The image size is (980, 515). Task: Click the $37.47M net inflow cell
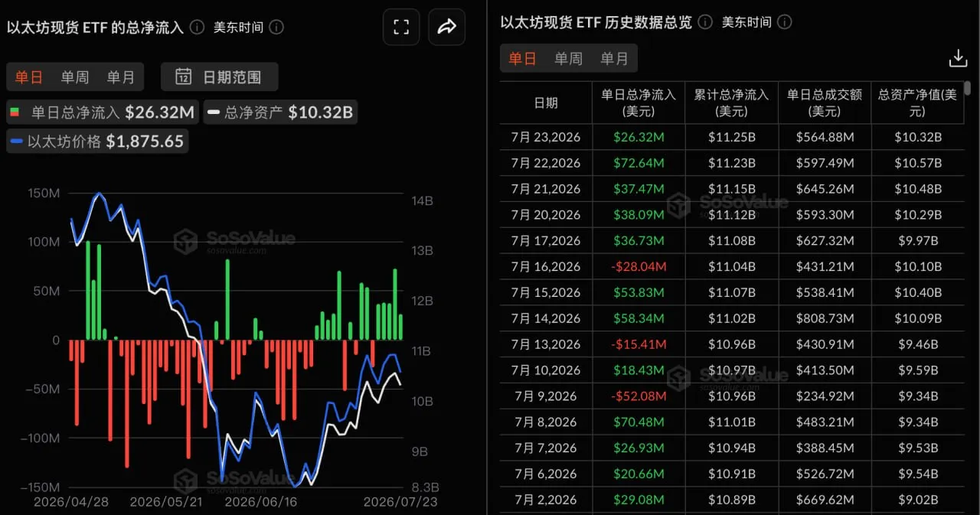[639, 189]
